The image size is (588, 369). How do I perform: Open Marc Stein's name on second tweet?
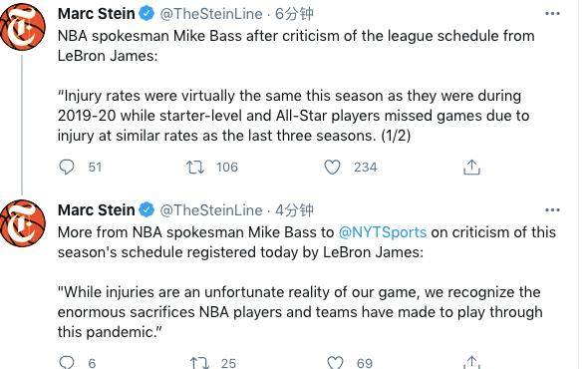[x=96, y=209]
